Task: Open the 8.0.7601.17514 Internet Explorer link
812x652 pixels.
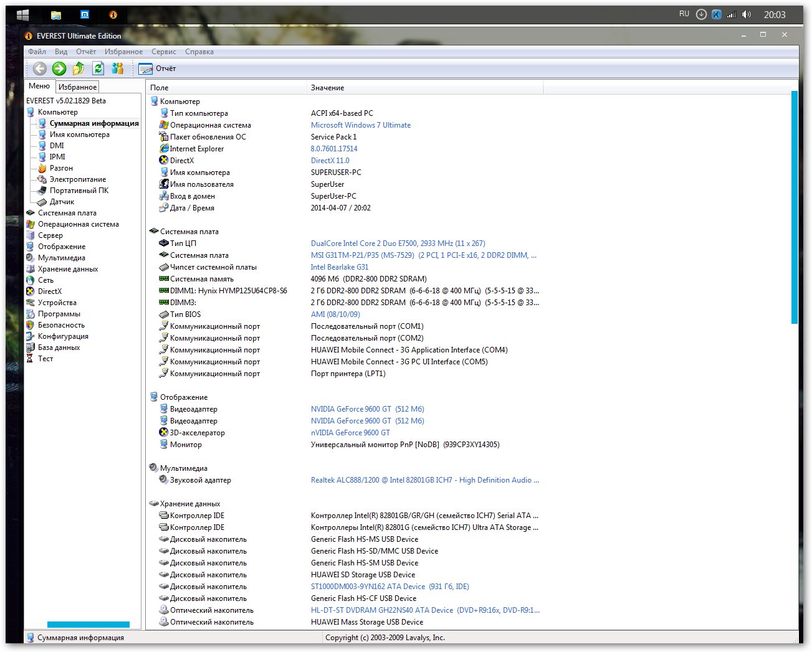Action: (x=334, y=149)
